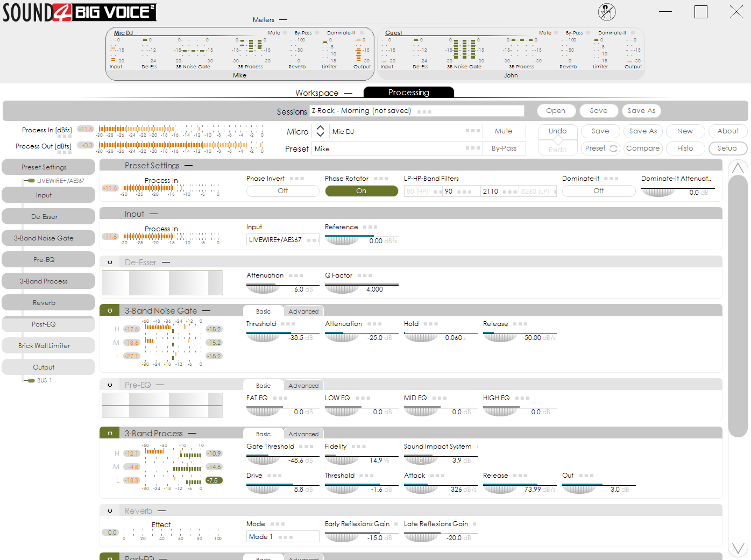The height and width of the screenshot is (560, 751).
Task: Collapse the Input section header
Action: click(154, 214)
